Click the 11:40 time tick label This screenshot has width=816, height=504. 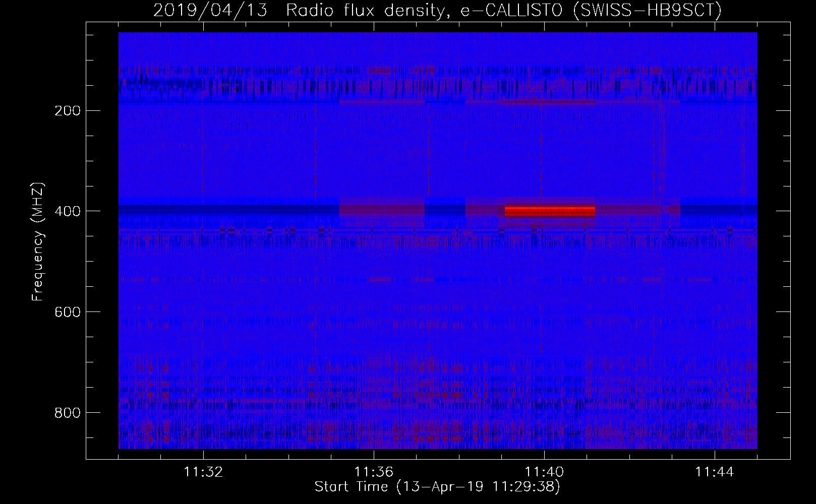coord(544,472)
